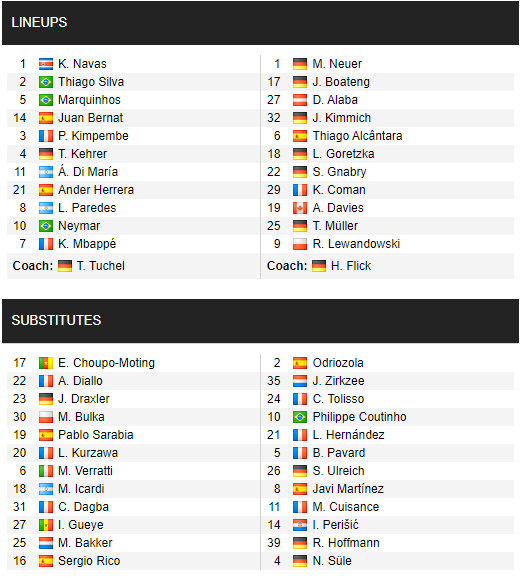The width and height of the screenshot is (520, 578).
Task: Select substitute Sergio Rico
Action: pyautogui.click(x=89, y=561)
